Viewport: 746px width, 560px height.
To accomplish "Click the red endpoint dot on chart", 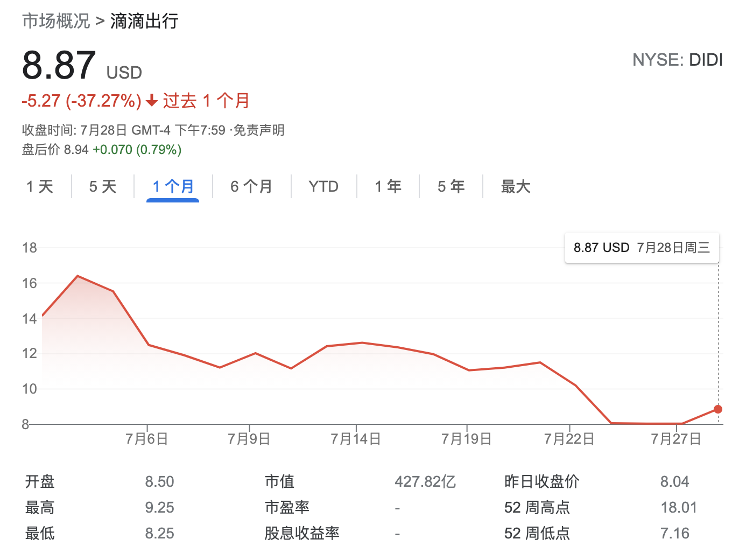I will point(718,409).
